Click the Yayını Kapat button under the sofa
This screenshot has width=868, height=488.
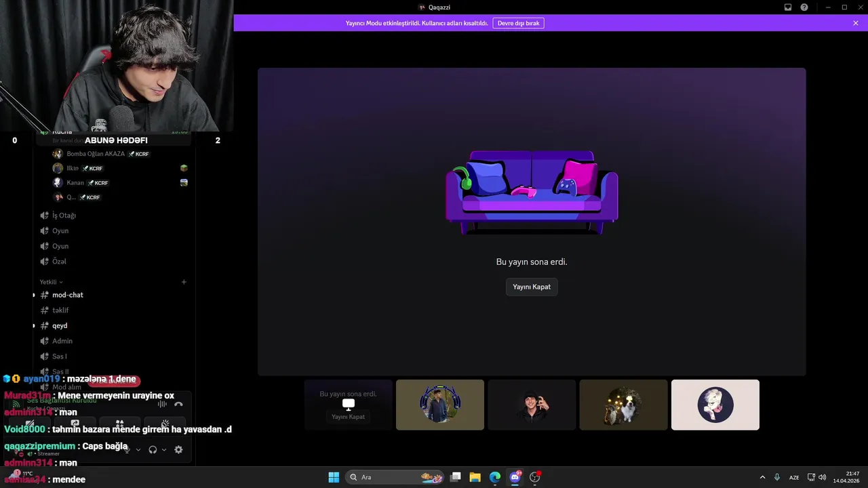point(532,287)
